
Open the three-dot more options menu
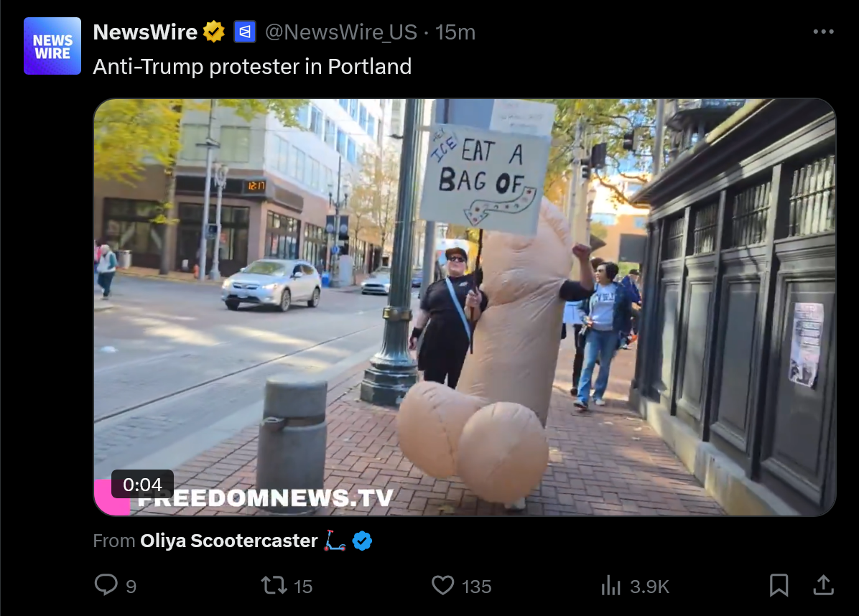823,32
